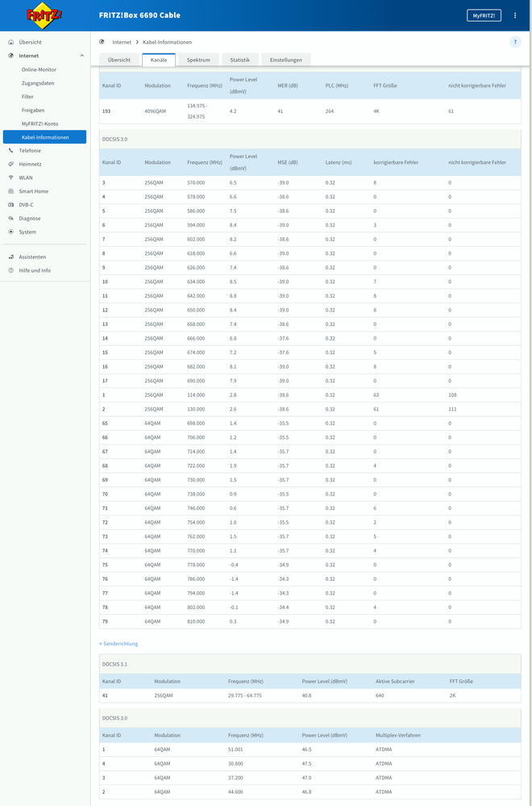Click the MSE (dB) column header
Viewport: 532px width, 806px height.
(288, 162)
